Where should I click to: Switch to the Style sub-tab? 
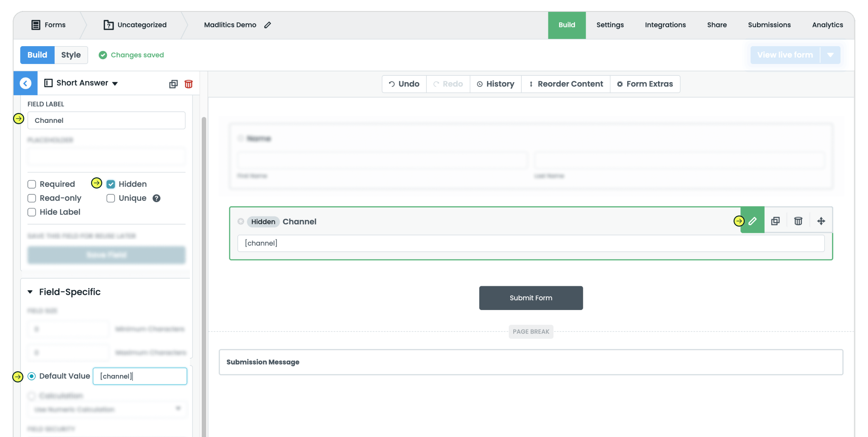(71, 55)
